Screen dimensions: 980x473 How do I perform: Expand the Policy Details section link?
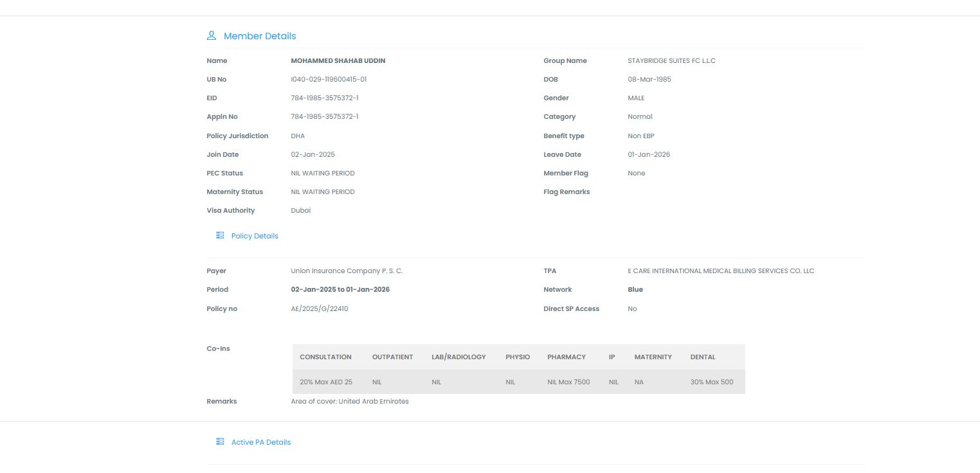[x=255, y=236]
